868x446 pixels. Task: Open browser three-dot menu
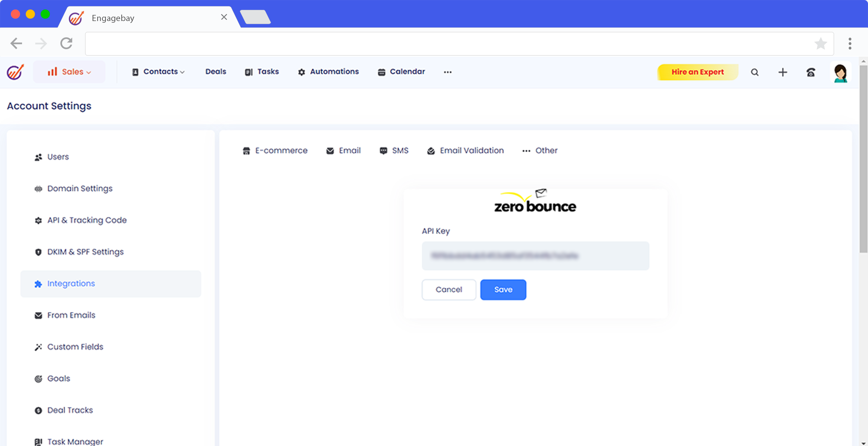[850, 44]
